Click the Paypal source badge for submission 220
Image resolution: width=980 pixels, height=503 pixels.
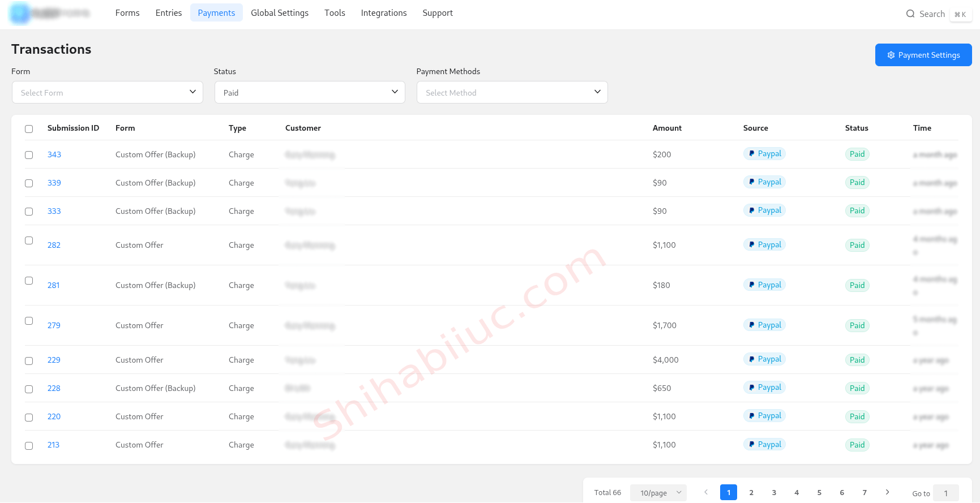coord(764,416)
